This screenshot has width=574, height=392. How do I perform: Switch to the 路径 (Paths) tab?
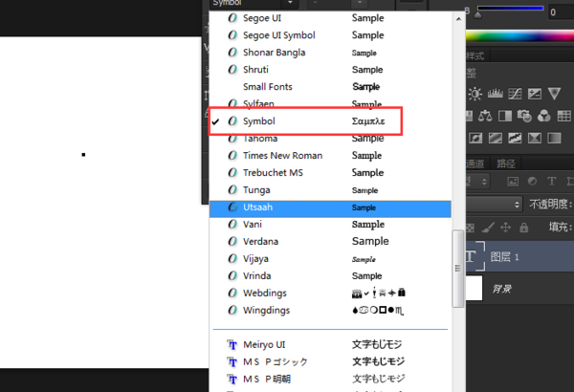click(506, 163)
